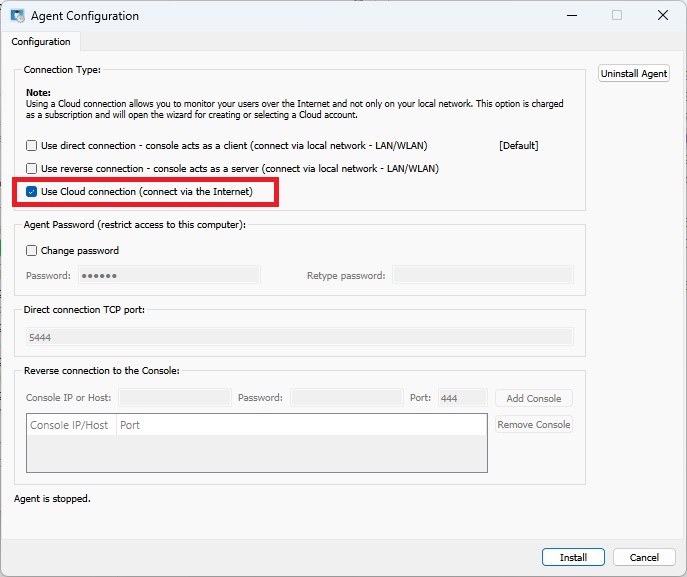The image size is (687, 577).
Task: Click the Direct connection TCP port field
Action: [x=299, y=338]
